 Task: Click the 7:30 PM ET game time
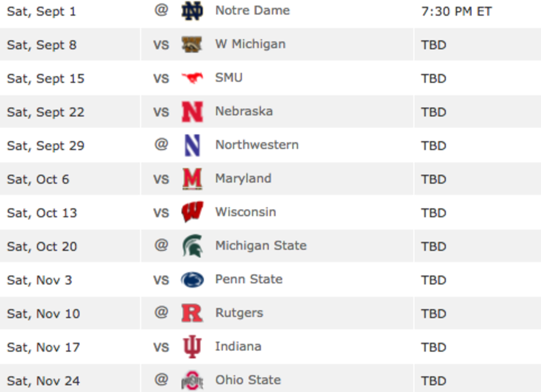point(456,11)
